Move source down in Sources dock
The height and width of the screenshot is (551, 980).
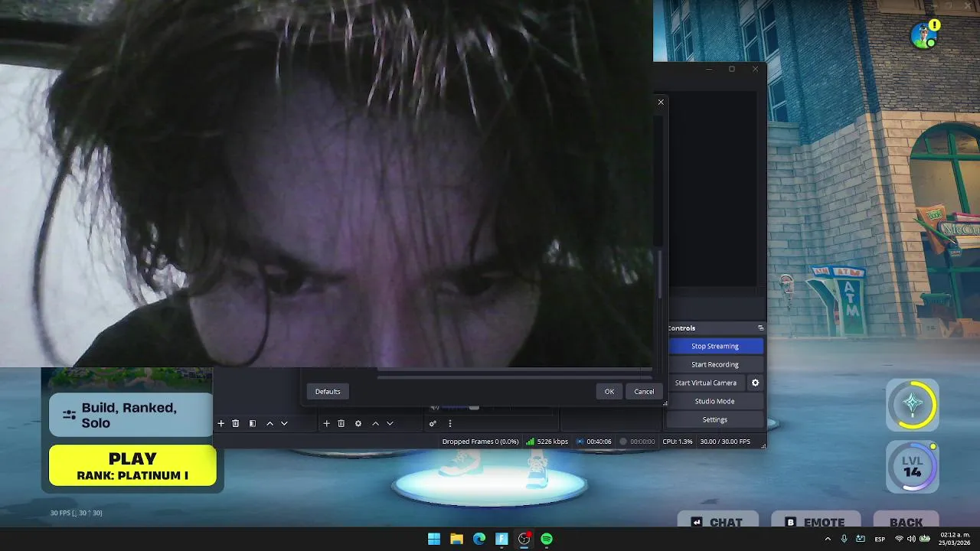[x=390, y=423]
